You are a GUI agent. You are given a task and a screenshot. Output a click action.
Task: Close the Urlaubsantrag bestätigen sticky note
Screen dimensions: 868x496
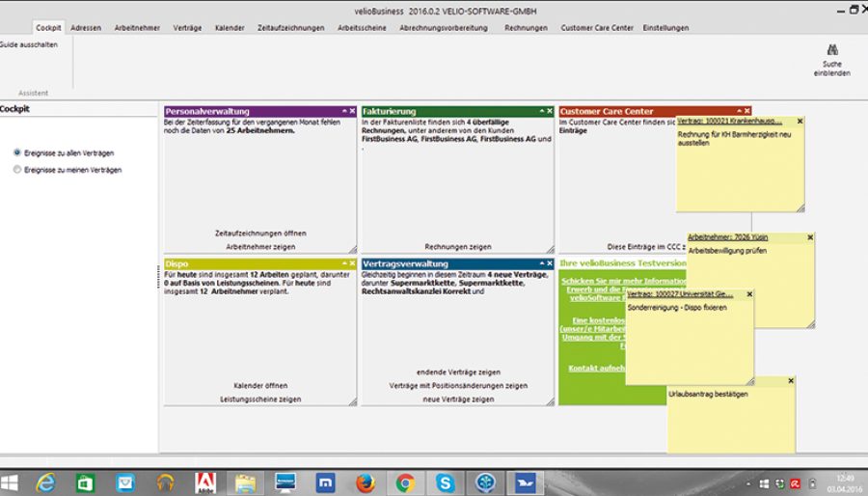pos(791,381)
